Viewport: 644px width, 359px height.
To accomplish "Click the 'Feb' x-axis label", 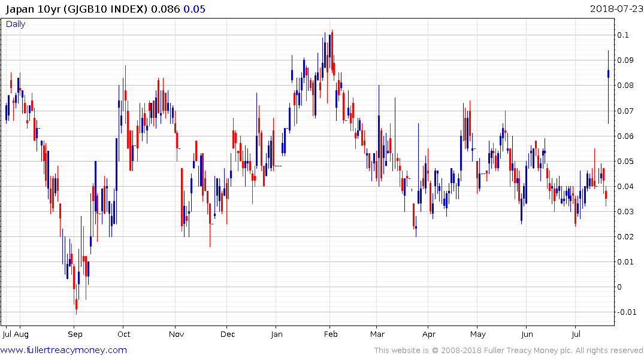I will (x=330, y=334).
